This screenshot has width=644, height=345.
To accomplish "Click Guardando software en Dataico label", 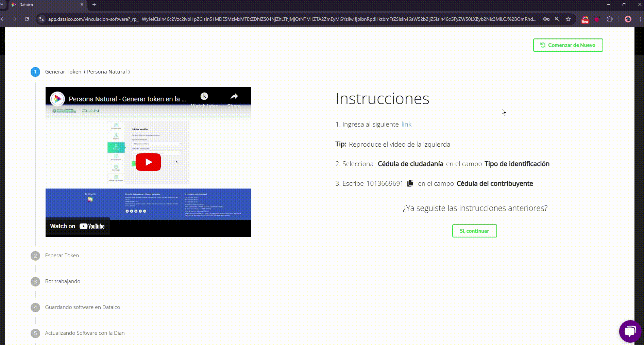I will tap(82, 307).
